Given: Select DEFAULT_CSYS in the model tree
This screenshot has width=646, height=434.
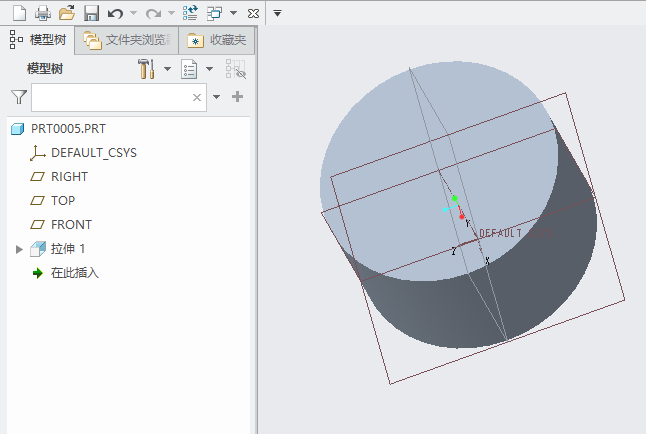Looking at the screenshot, I should point(93,153).
